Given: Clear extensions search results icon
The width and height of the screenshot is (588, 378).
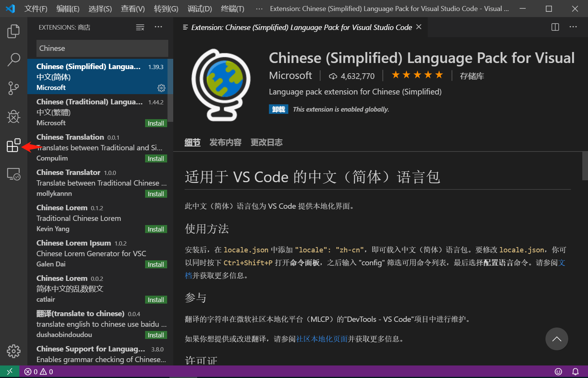Looking at the screenshot, I should pos(140,27).
